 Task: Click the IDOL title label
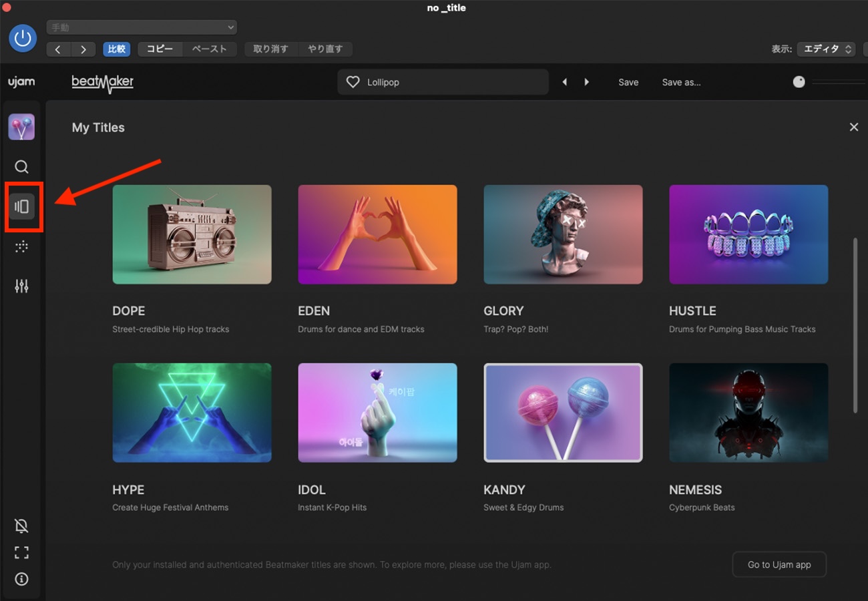(x=312, y=490)
